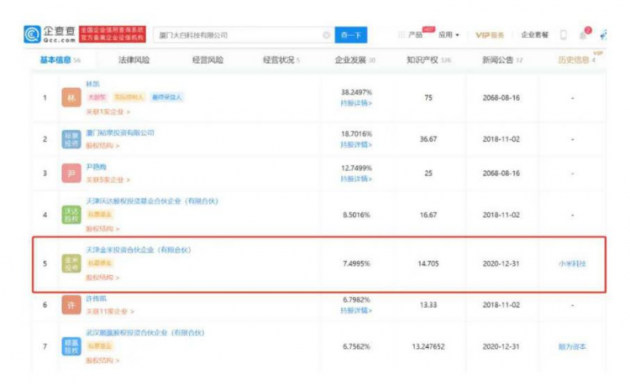Click row 2 blue company avatar
Image resolution: width=630 pixels, height=384 pixels.
click(x=71, y=139)
